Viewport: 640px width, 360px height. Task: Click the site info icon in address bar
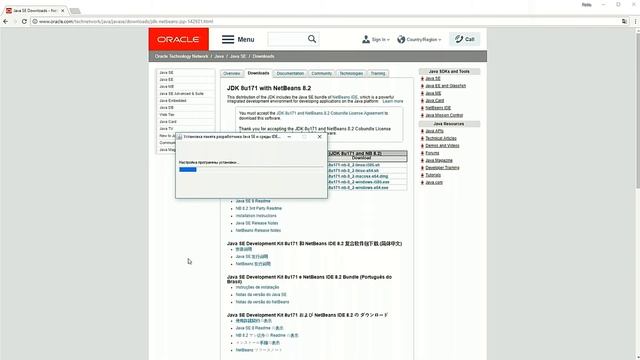click(35, 21)
